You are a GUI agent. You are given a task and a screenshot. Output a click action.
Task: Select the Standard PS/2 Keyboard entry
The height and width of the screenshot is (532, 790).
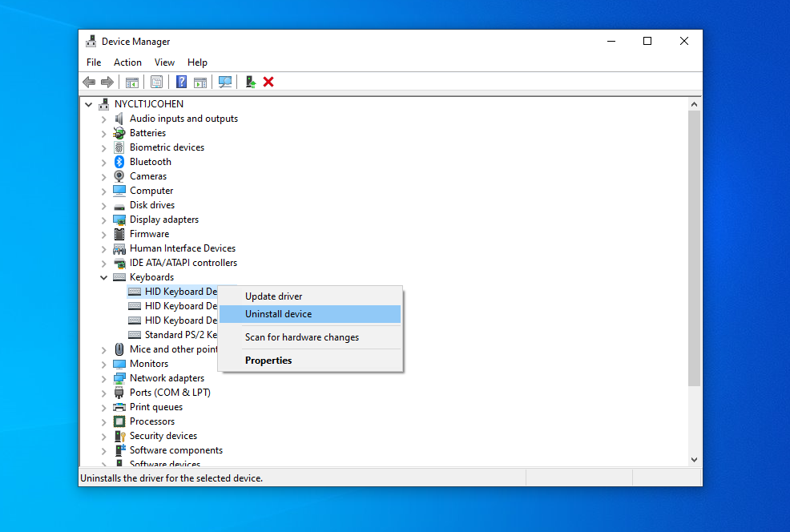pyautogui.click(x=178, y=334)
